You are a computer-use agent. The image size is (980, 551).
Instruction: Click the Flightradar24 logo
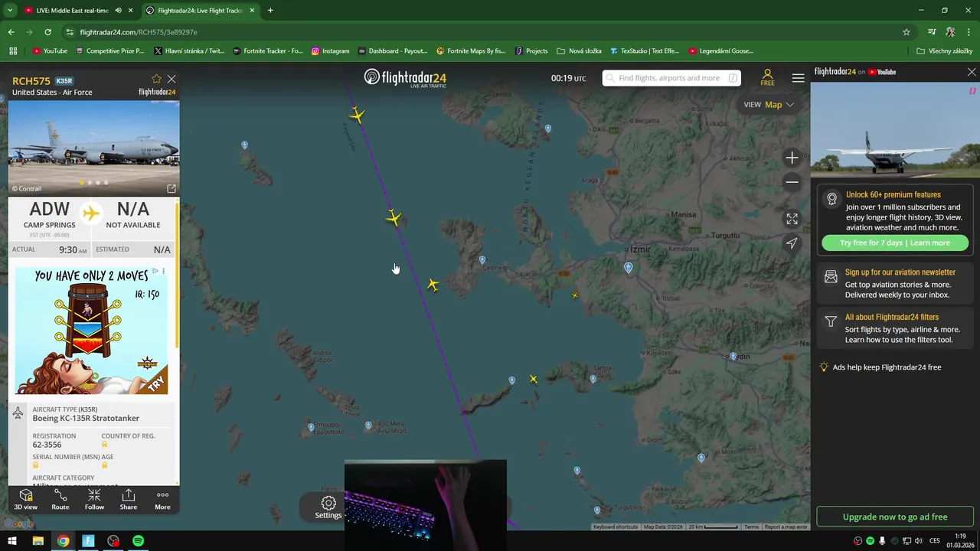pyautogui.click(x=405, y=78)
